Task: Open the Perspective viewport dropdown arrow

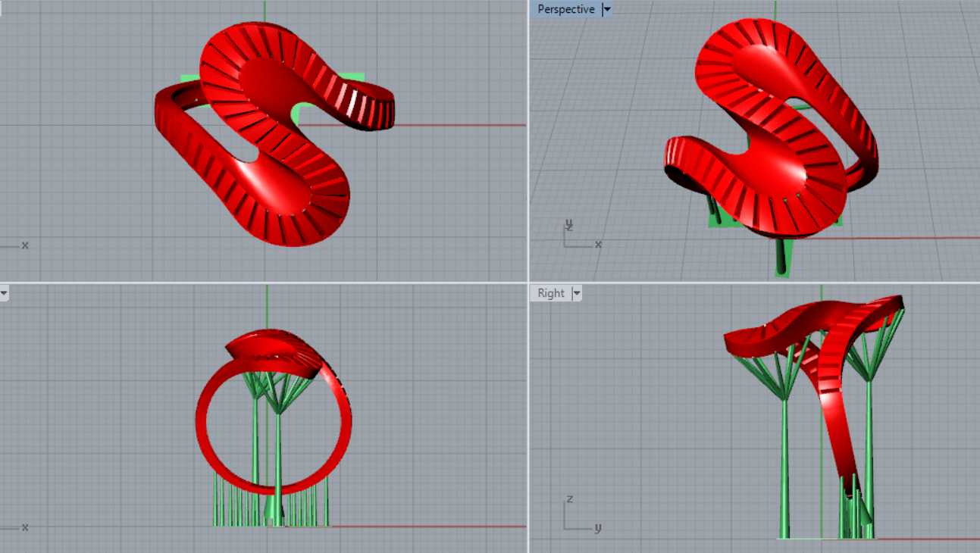Action: pyautogui.click(x=606, y=10)
